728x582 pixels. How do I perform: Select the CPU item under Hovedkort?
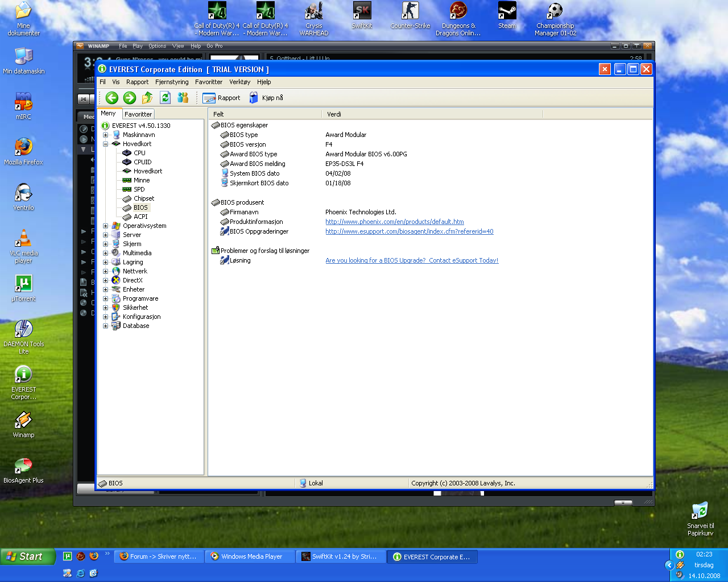click(x=139, y=153)
